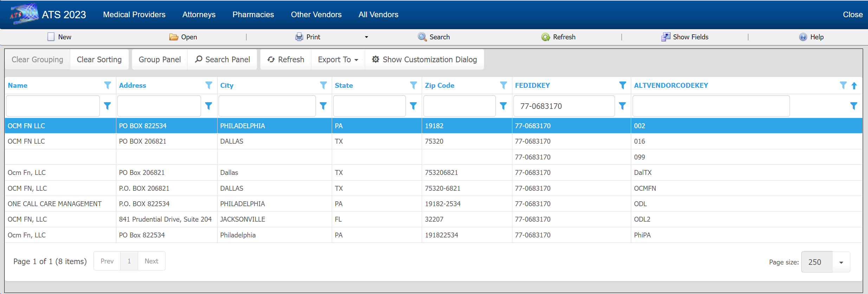Click the FEDIDKEY column header filter icon
The image size is (868, 294).
tap(622, 85)
